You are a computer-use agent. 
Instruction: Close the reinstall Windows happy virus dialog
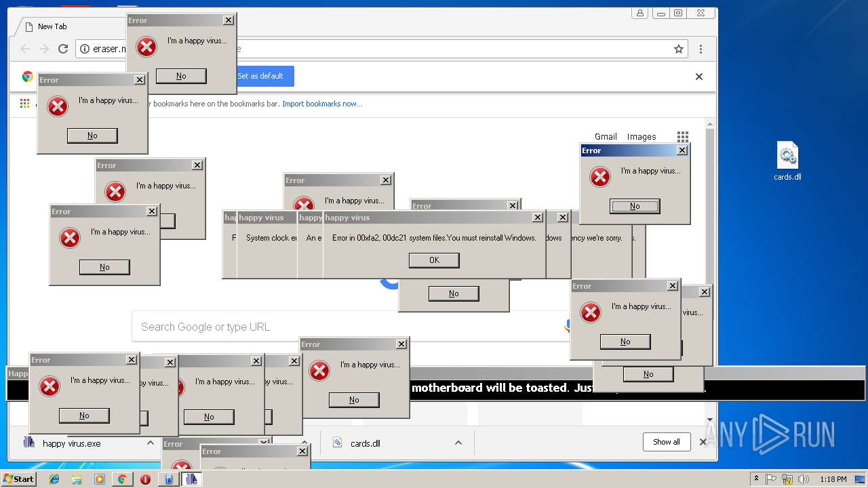point(538,218)
